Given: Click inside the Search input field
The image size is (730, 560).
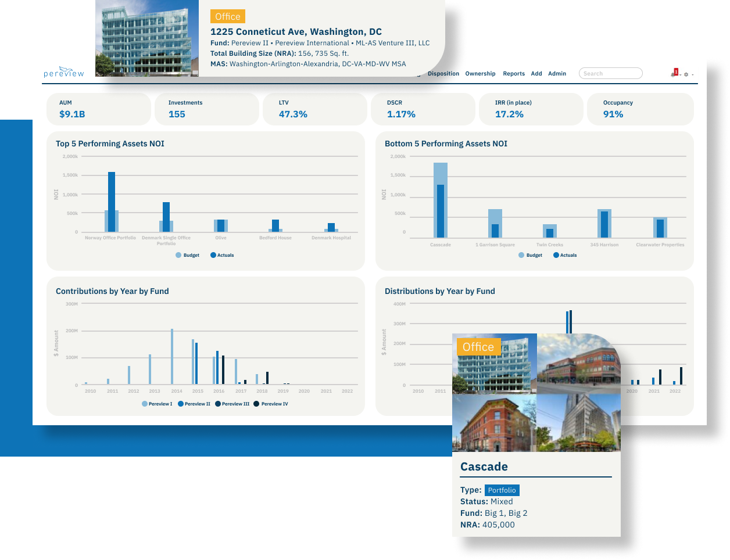Looking at the screenshot, I should click(610, 73).
